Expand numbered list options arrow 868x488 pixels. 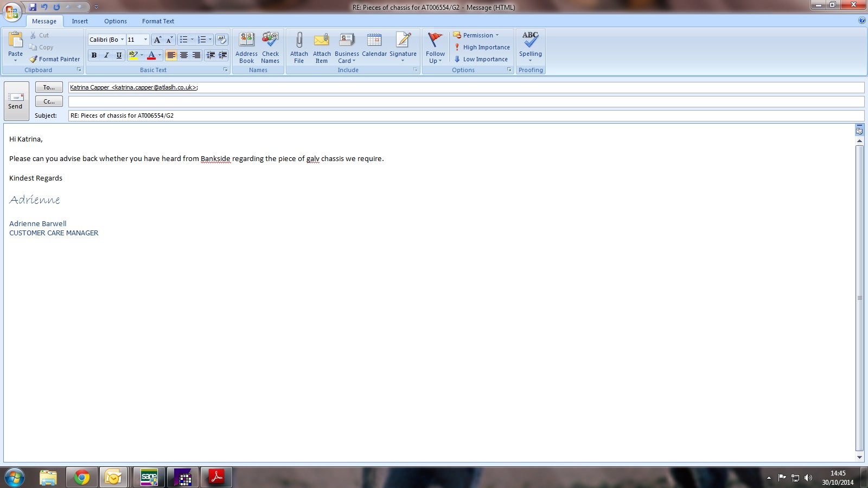[210, 40]
